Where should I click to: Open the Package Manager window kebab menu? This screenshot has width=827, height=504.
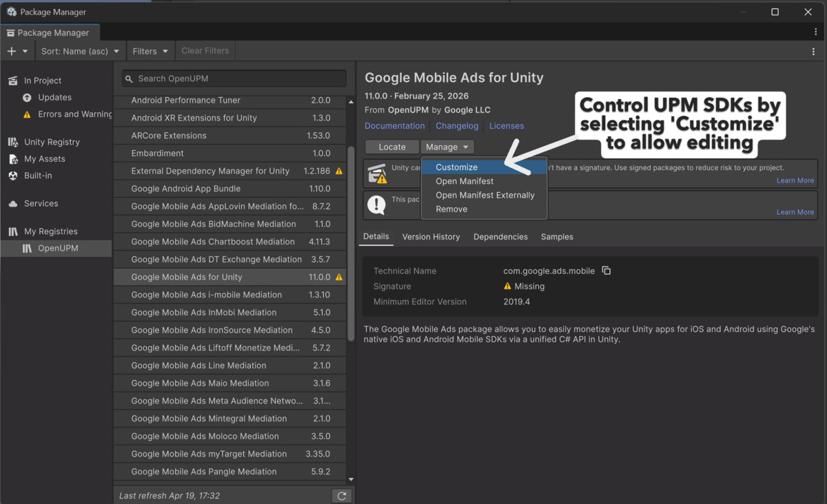click(x=816, y=32)
